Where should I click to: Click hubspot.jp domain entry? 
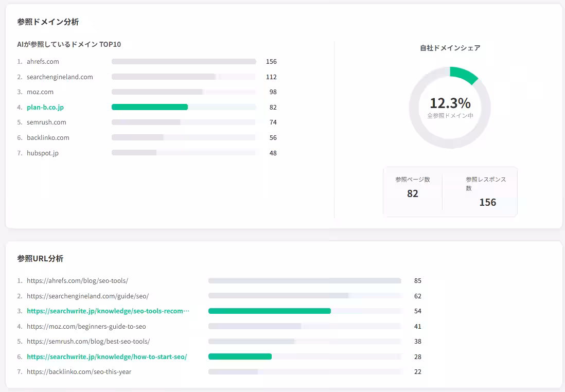click(43, 153)
